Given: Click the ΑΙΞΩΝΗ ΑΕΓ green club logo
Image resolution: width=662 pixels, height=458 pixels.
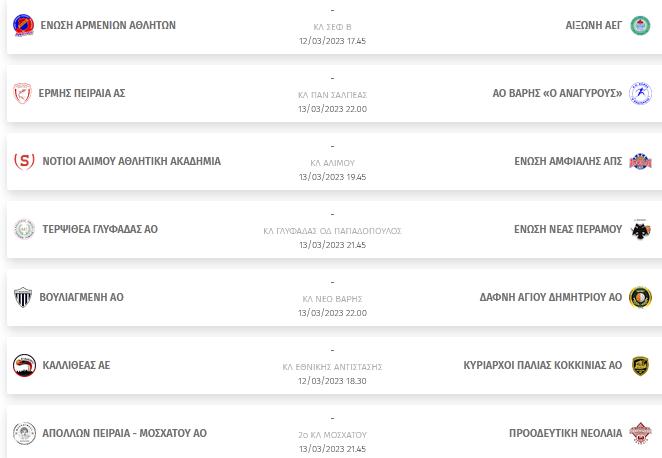Looking at the screenshot, I should pos(640,25).
